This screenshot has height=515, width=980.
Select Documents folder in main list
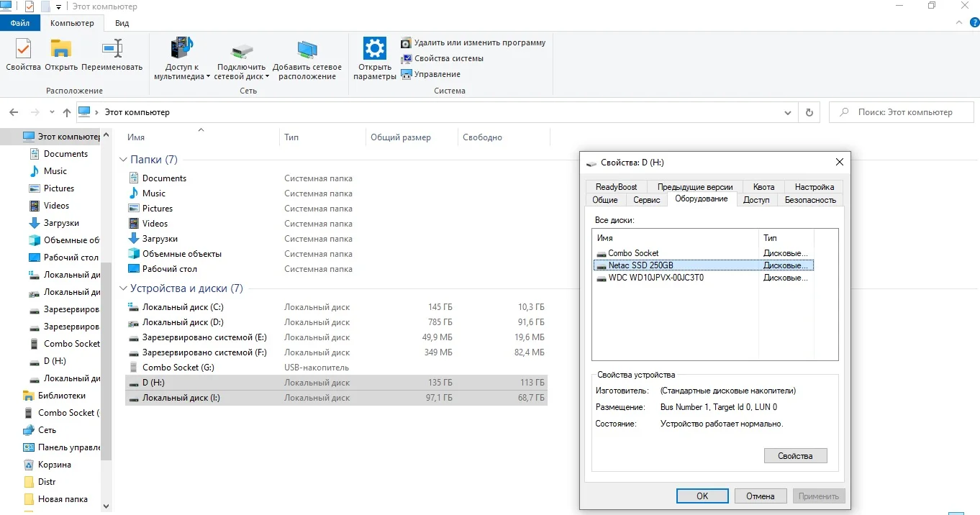pyautogui.click(x=164, y=178)
